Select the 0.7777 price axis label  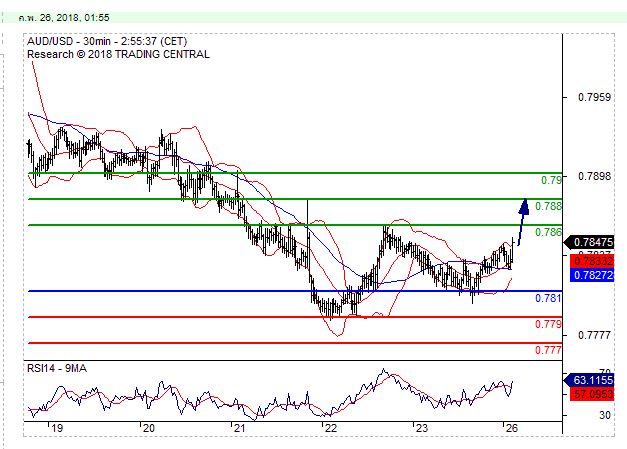594,335
